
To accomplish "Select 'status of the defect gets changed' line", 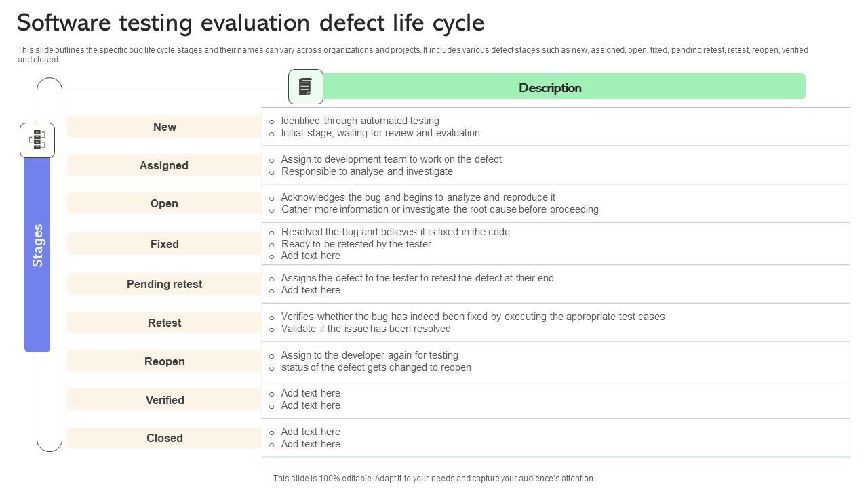I will 376,367.
